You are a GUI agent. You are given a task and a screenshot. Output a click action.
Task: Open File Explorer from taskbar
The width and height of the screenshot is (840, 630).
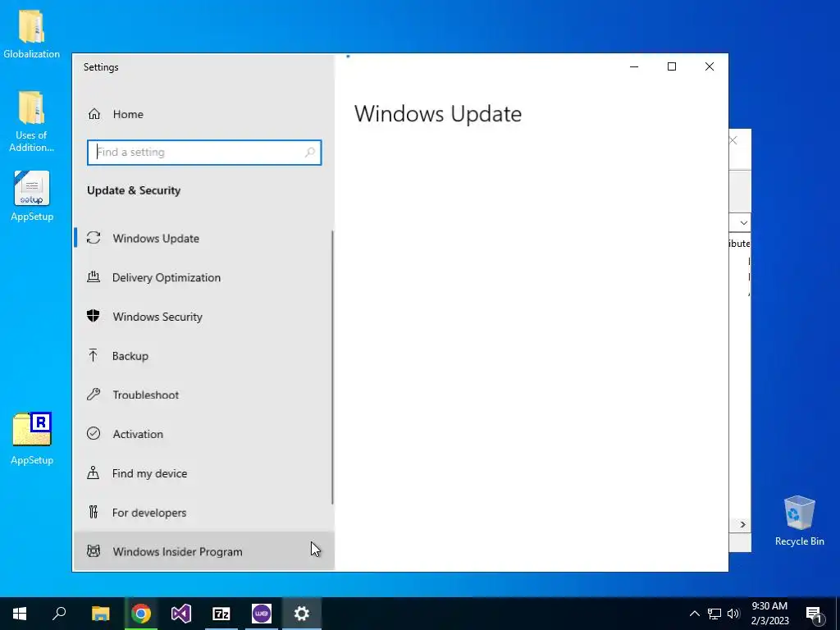(x=101, y=614)
